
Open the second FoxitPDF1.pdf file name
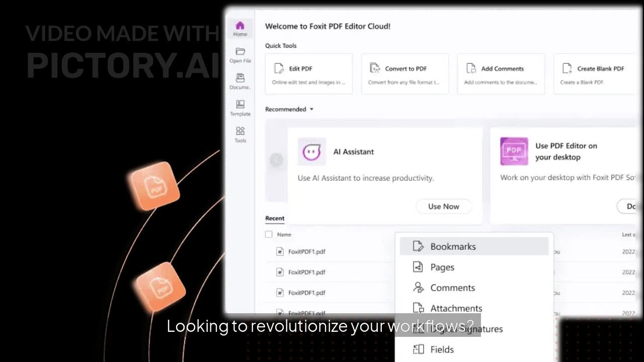(x=307, y=272)
